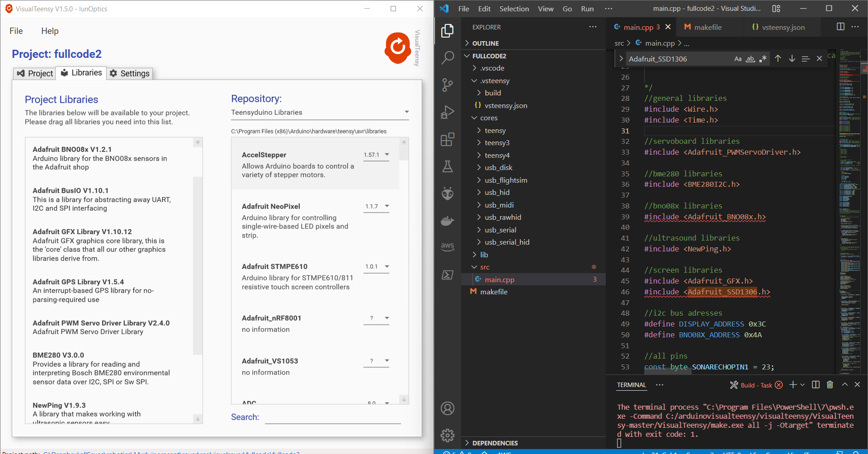
Task: Open the Docker extension view
Action: click(447, 221)
